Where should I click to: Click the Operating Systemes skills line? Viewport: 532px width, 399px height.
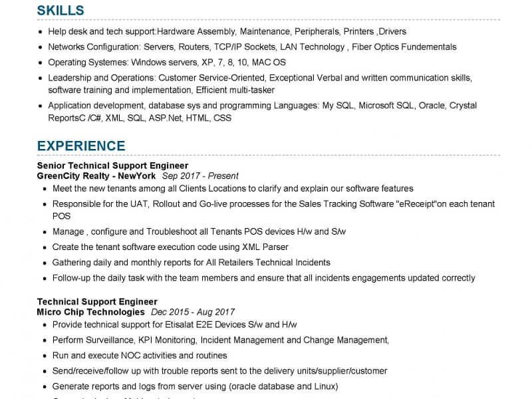point(167,63)
